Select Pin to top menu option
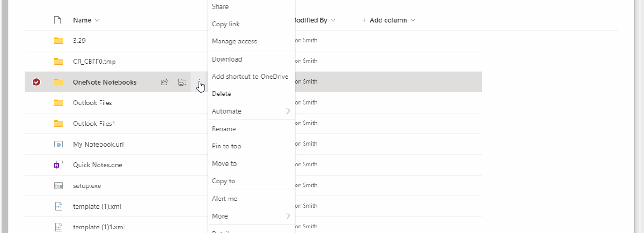644x233 pixels. pyautogui.click(x=226, y=146)
